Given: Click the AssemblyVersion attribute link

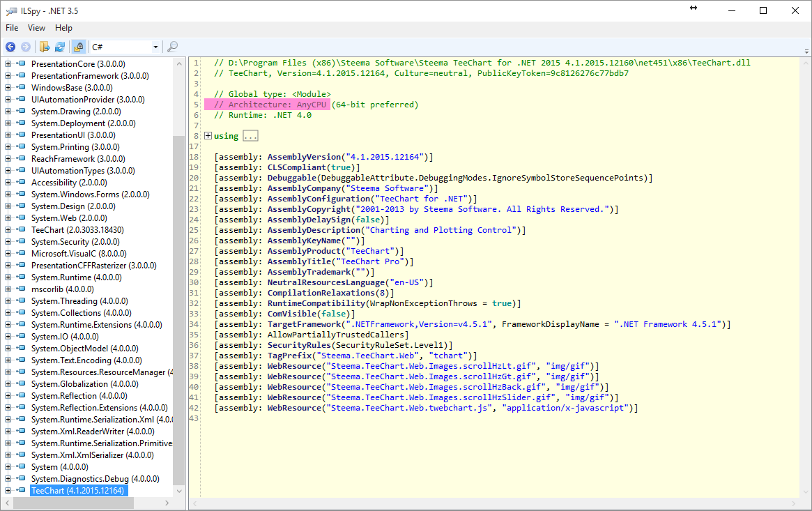Looking at the screenshot, I should [304, 157].
